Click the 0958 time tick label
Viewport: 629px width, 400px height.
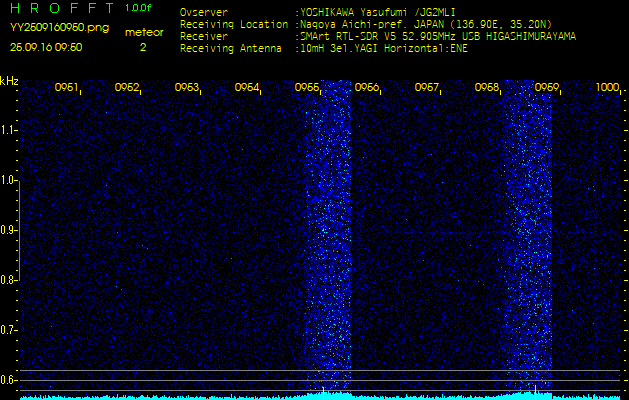pos(487,87)
